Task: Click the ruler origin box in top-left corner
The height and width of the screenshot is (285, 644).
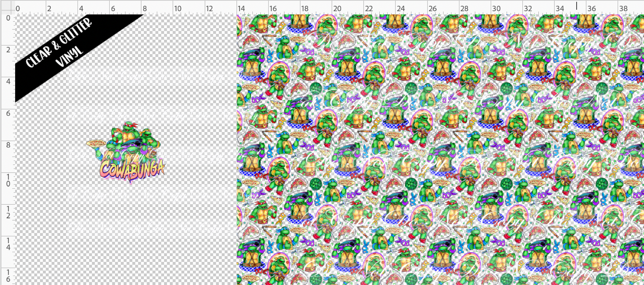Action: pos(7,7)
